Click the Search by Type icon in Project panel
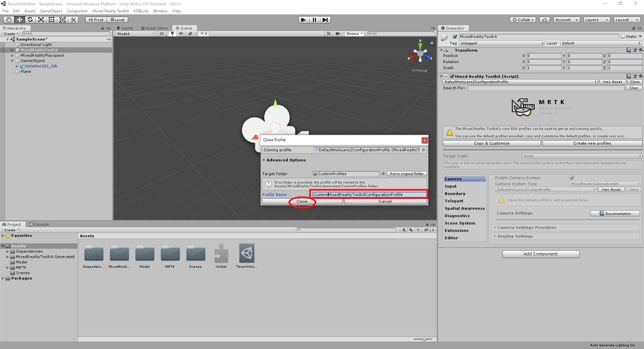The height and width of the screenshot is (349, 644). pos(404,230)
